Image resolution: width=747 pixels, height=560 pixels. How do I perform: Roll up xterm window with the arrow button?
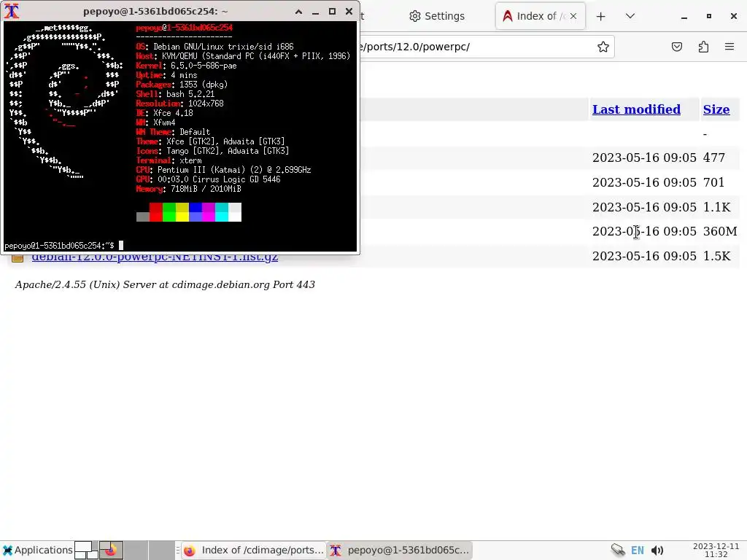(x=298, y=12)
